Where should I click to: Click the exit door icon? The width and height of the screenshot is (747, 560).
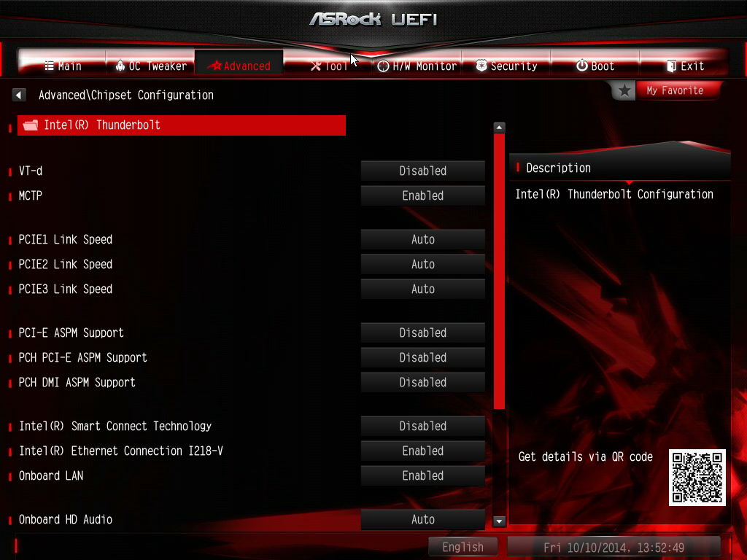pos(671,66)
